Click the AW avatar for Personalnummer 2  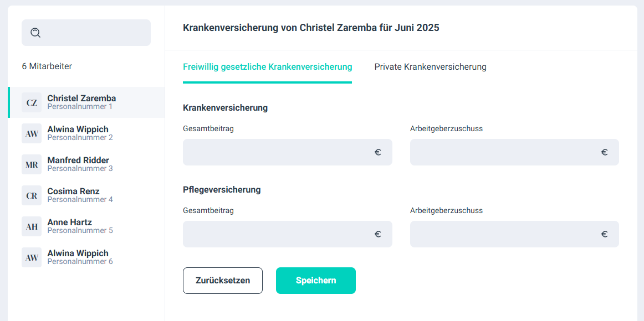(x=32, y=133)
